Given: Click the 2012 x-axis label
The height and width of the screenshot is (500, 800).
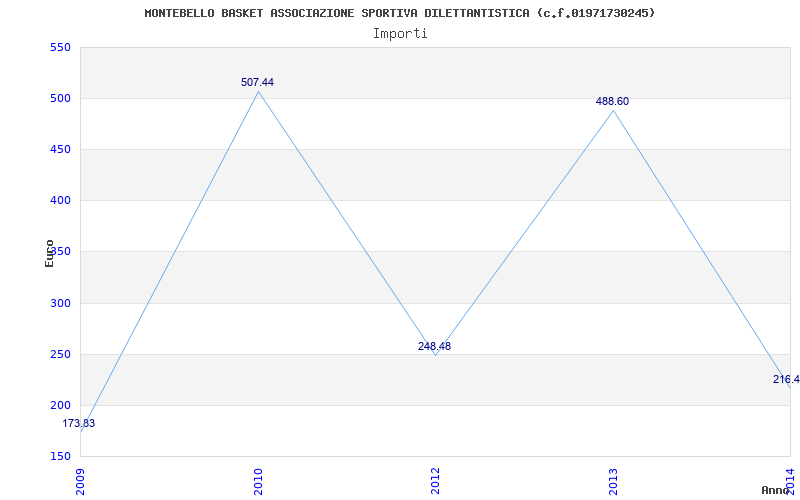Looking at the screenshot, I should 435,481.
